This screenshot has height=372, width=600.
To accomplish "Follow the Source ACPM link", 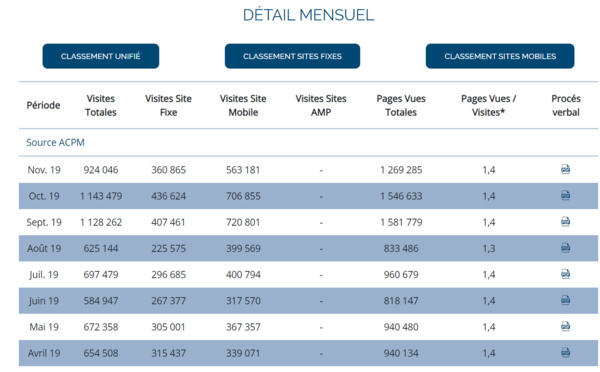I will (x=55, y=142).
